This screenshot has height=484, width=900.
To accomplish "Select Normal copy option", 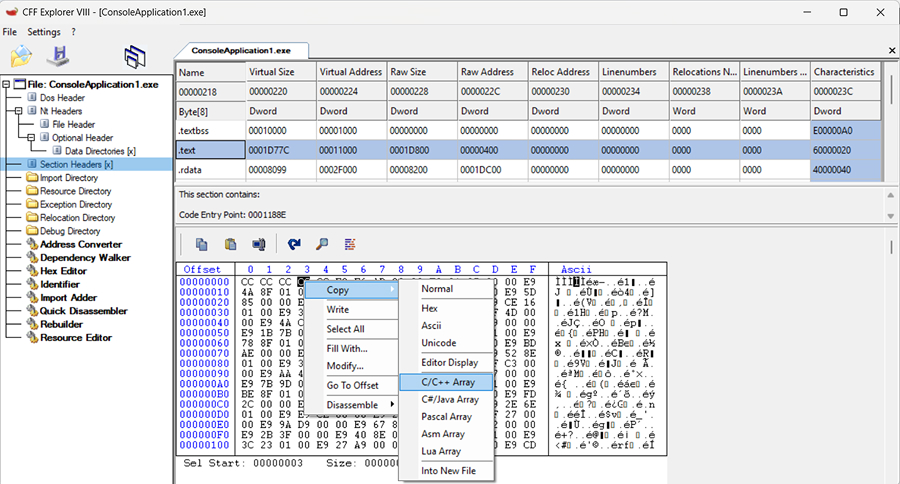I will [447, 289].
